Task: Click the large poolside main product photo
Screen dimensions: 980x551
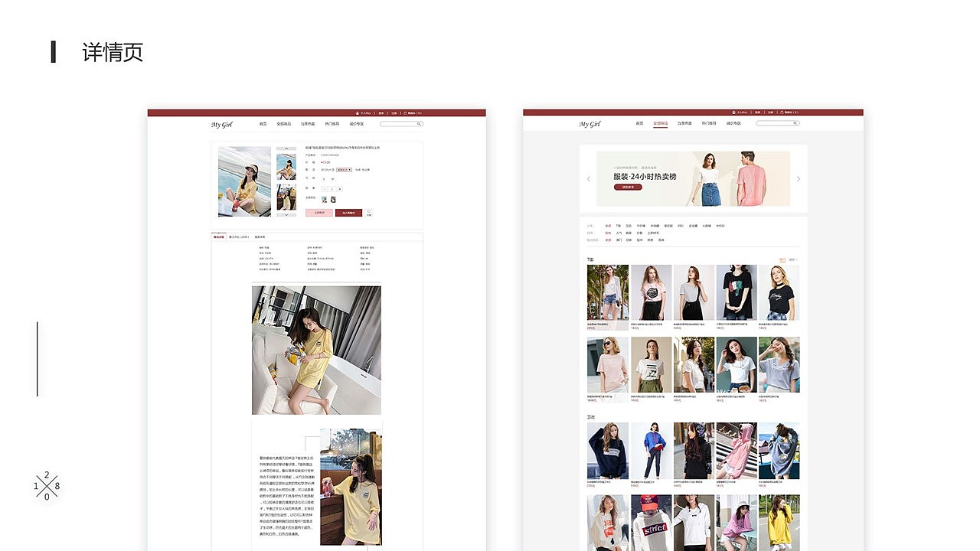Action: [244, 181]
